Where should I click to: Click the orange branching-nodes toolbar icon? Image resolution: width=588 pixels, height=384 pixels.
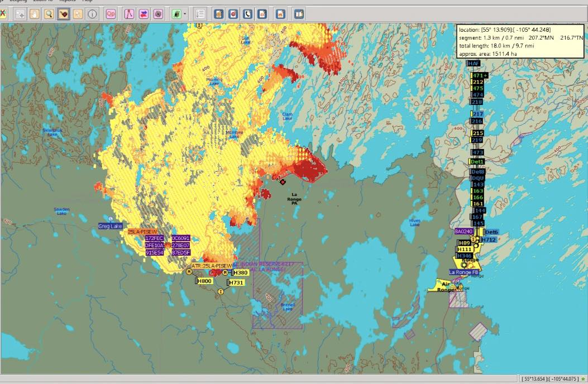[x=78, y=15]
